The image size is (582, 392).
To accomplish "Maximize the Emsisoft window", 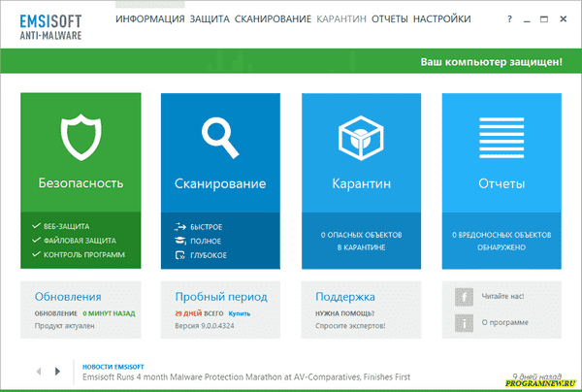I will pos(544,19).
